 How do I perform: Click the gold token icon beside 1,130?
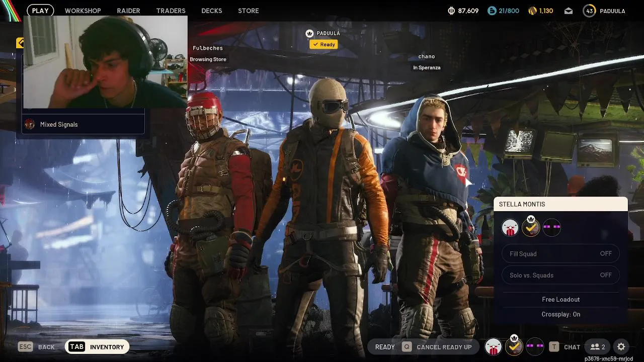(x=532, y=11)
